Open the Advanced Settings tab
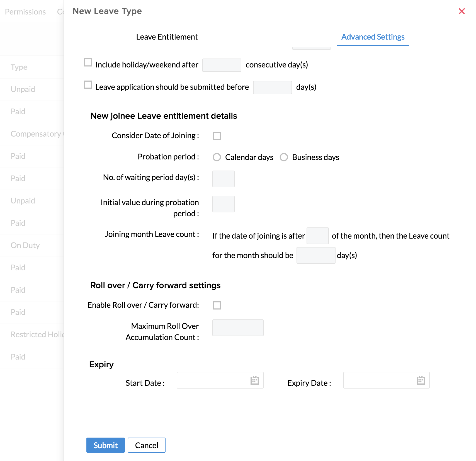 373,37
